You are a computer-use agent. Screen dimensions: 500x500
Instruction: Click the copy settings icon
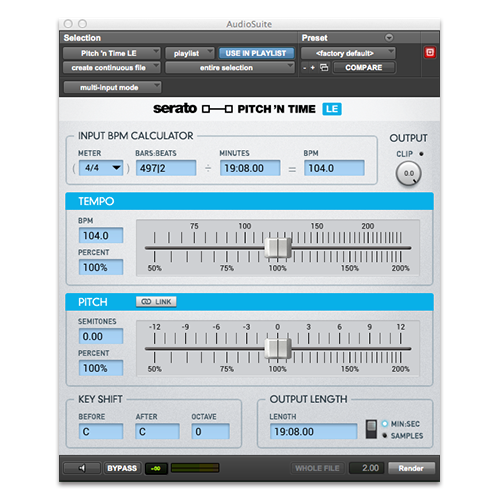(324, 68)
